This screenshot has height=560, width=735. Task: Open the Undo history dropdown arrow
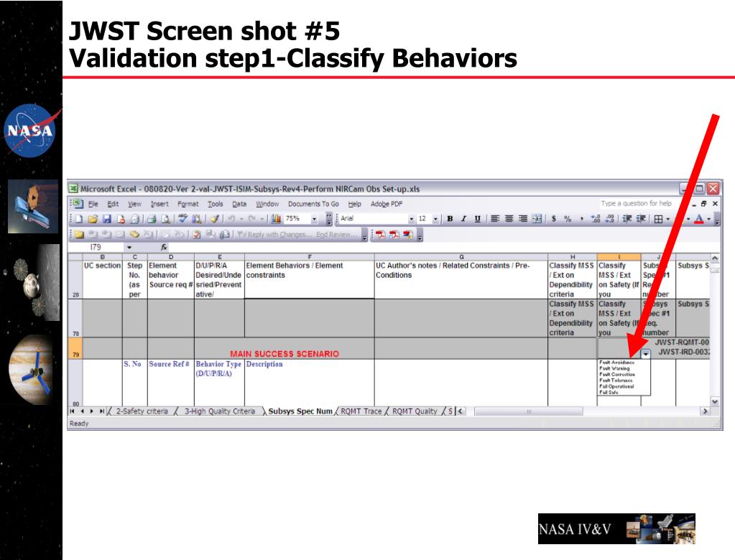[241, 219]
